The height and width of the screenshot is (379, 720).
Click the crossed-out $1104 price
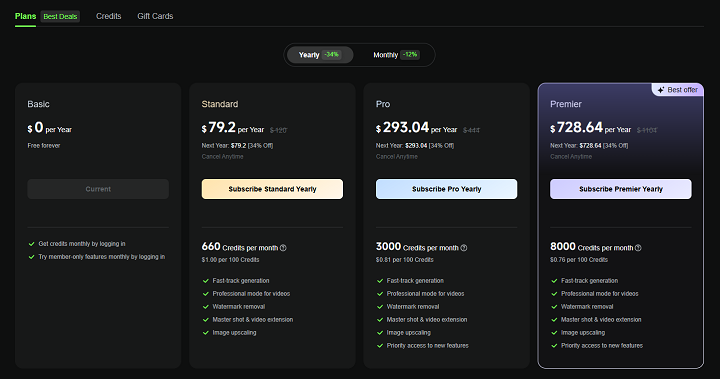(x=647, y=130)
